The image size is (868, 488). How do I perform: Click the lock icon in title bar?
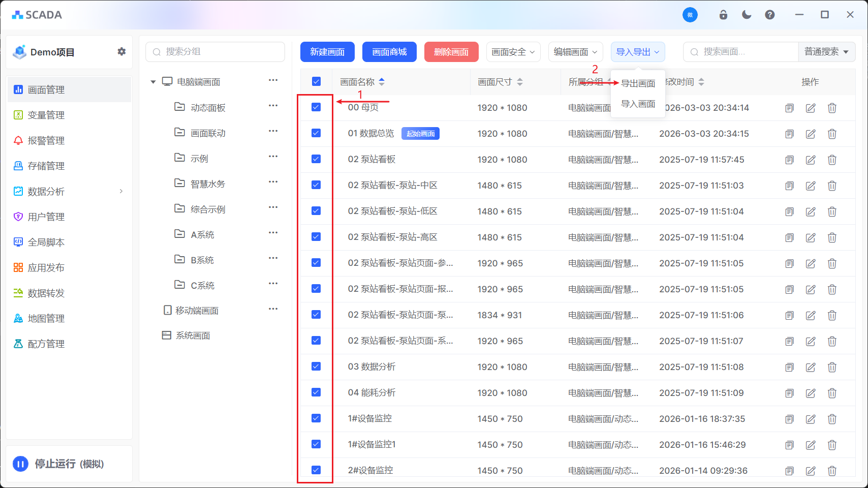point(723,15)
